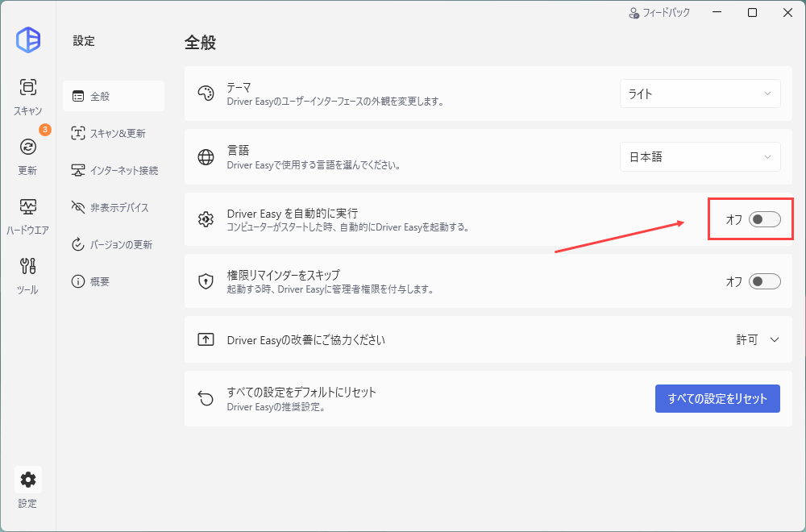Click the globe icon beside 言語
Screen dimensions: 806x532
click(x=206, y=156)
